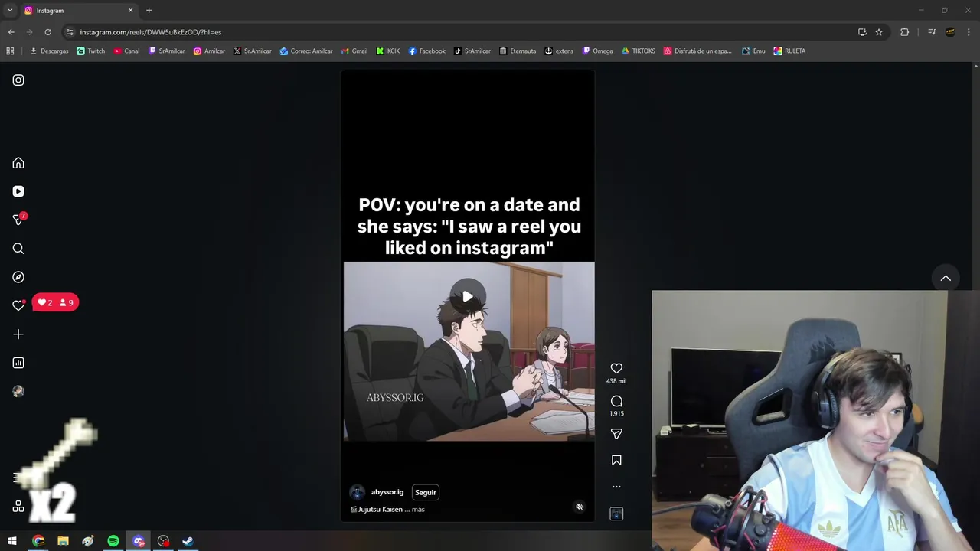Screen dimensions: 980x551
Task: Open comments on the reel (1.915)
Action: 616,401
